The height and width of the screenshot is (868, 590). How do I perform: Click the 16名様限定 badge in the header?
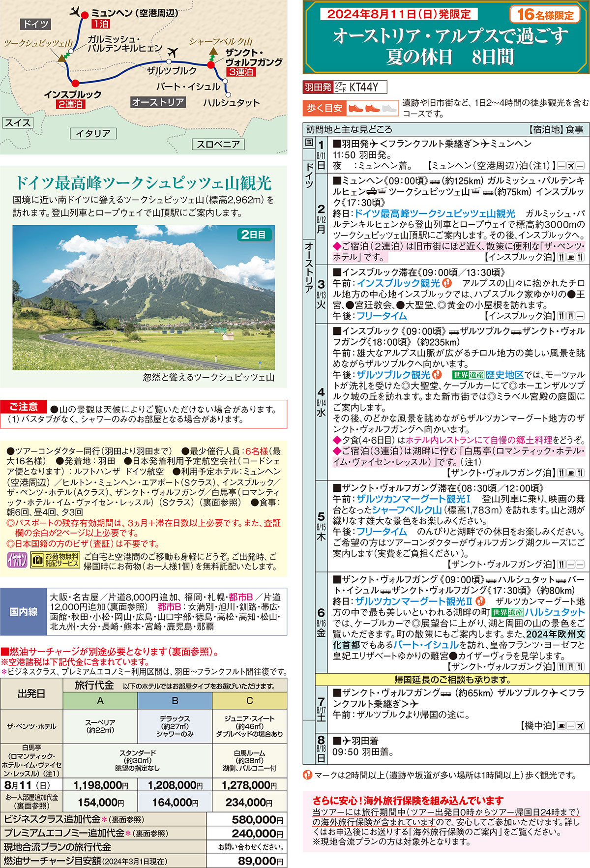pyautogui.click(x=545, y=15)
